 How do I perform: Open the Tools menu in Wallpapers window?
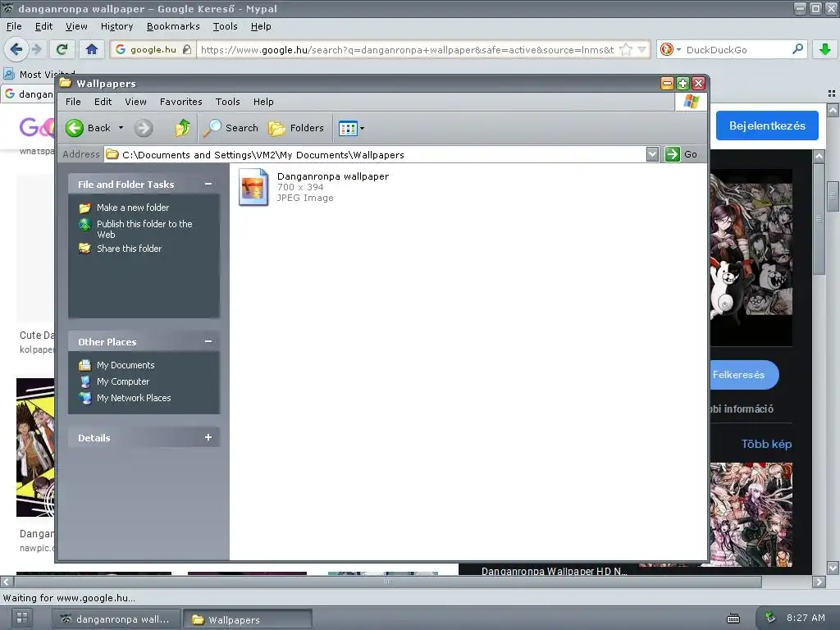[228, 102]
